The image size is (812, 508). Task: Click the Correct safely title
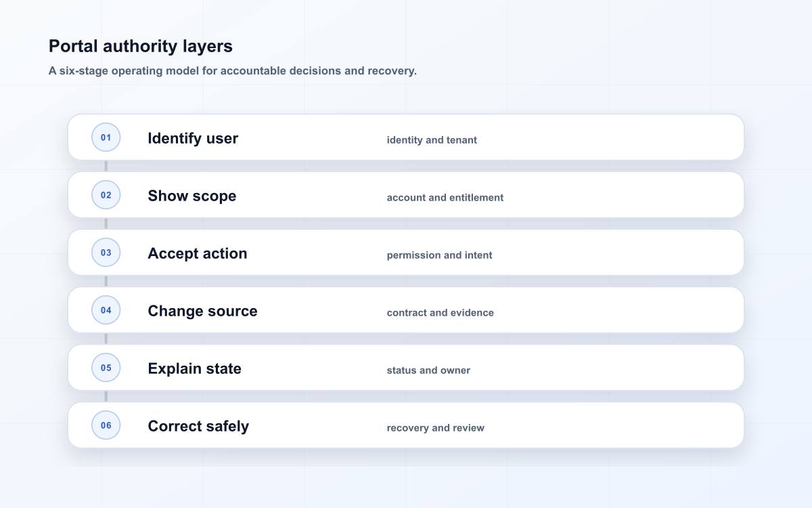[x=198, y=426]
